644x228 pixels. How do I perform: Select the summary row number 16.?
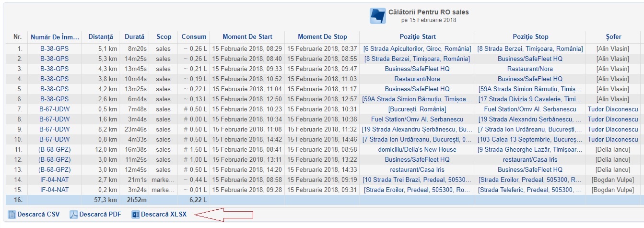pyautogui.click(x=17, y=200)
